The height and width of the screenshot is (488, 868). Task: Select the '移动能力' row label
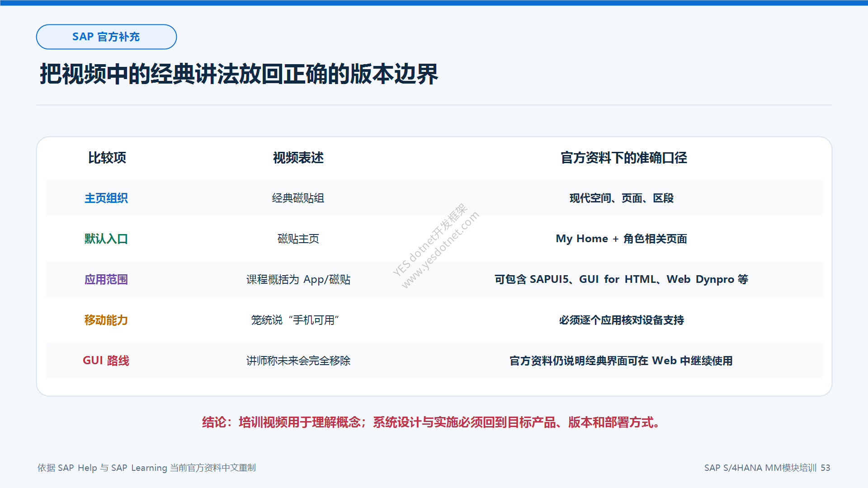point(106,320)
